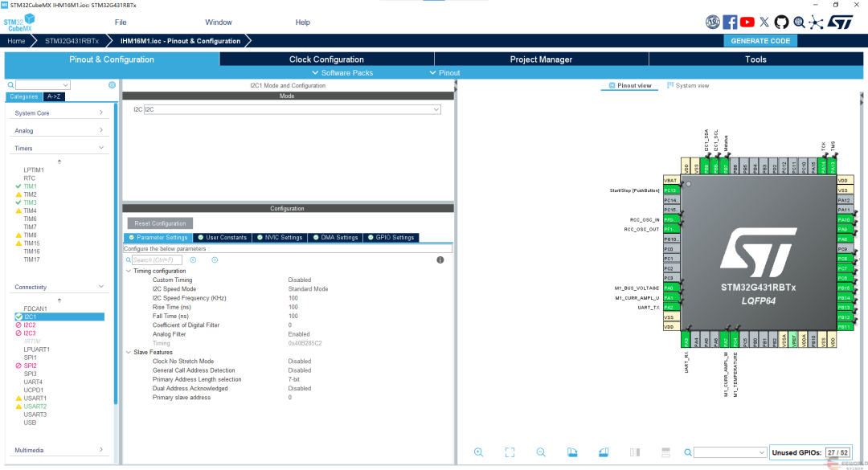
Task: Select pin PA0 on the chip
Action: (671, 288)
